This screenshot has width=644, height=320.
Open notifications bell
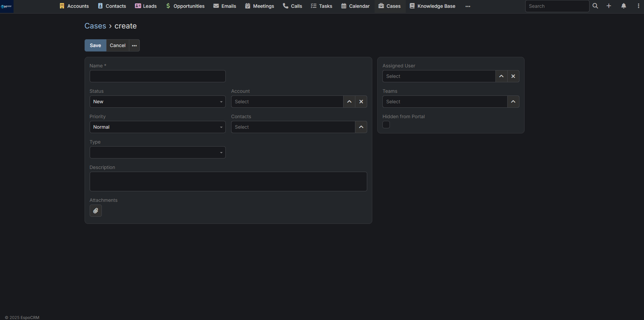[x=624, y=6]
